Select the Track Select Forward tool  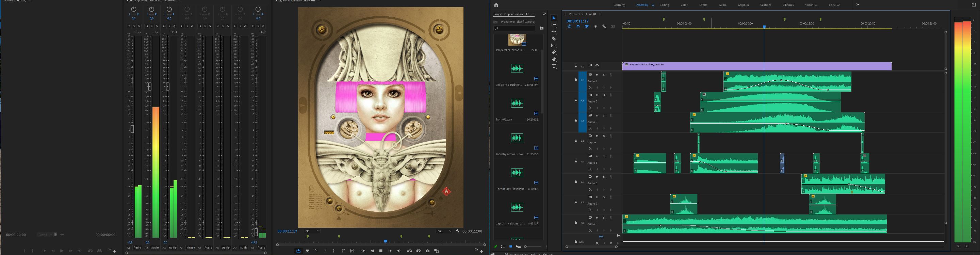(554, 25)
